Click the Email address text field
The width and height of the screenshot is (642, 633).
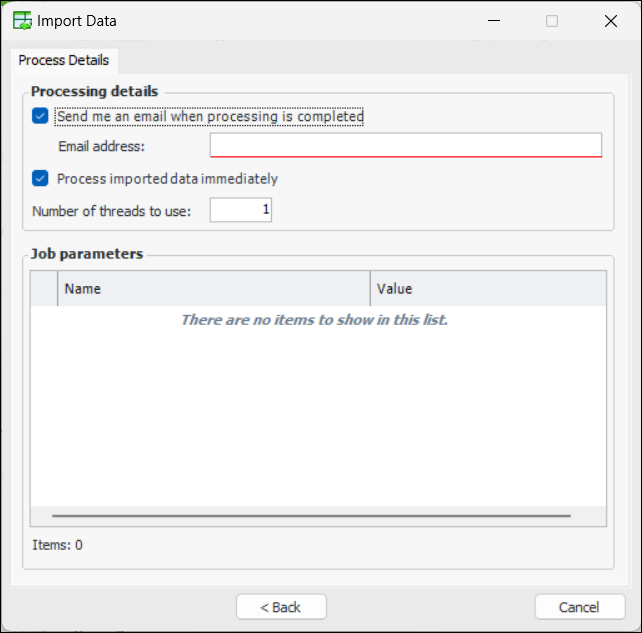click(x=405, y=146)
